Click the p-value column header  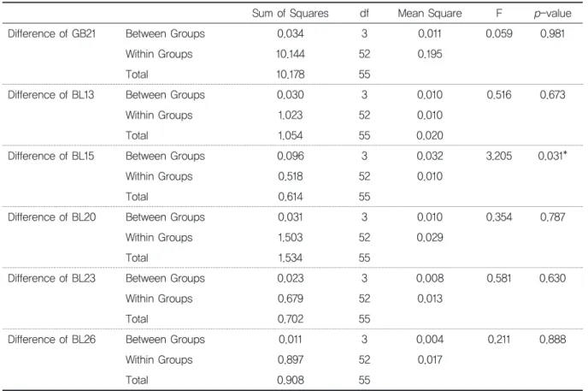click(x=553, y=14)
